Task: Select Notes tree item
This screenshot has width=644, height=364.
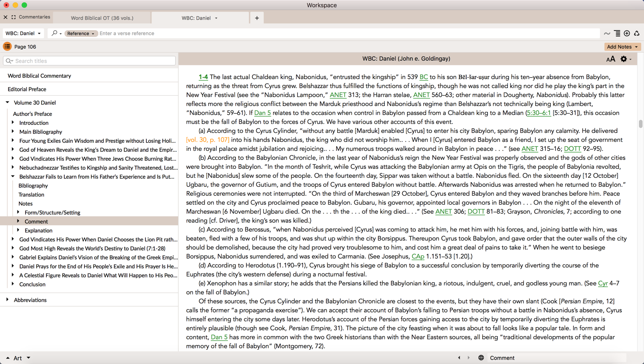Action: [x=26, y=203]
